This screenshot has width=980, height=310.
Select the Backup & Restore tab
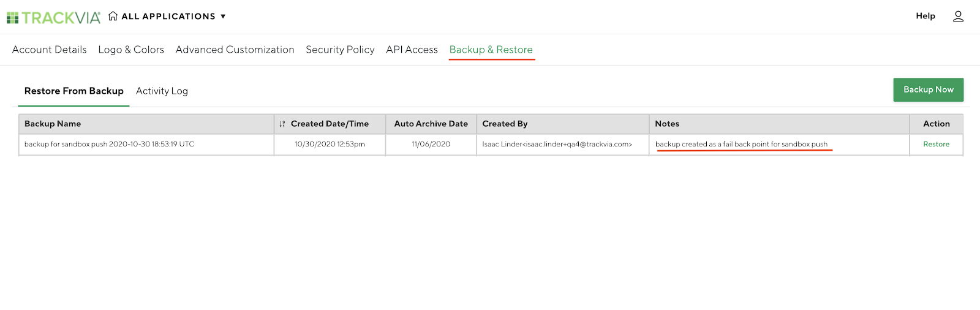point(491,50)
